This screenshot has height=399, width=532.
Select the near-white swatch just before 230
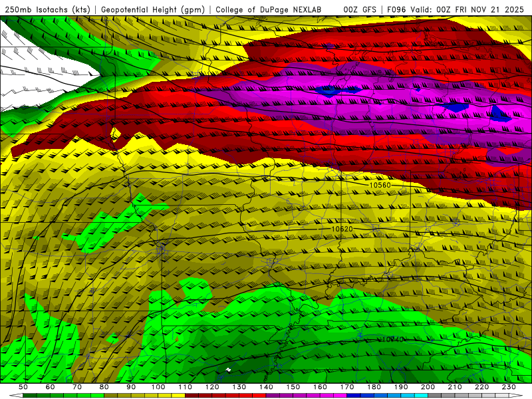coord(502,395)
